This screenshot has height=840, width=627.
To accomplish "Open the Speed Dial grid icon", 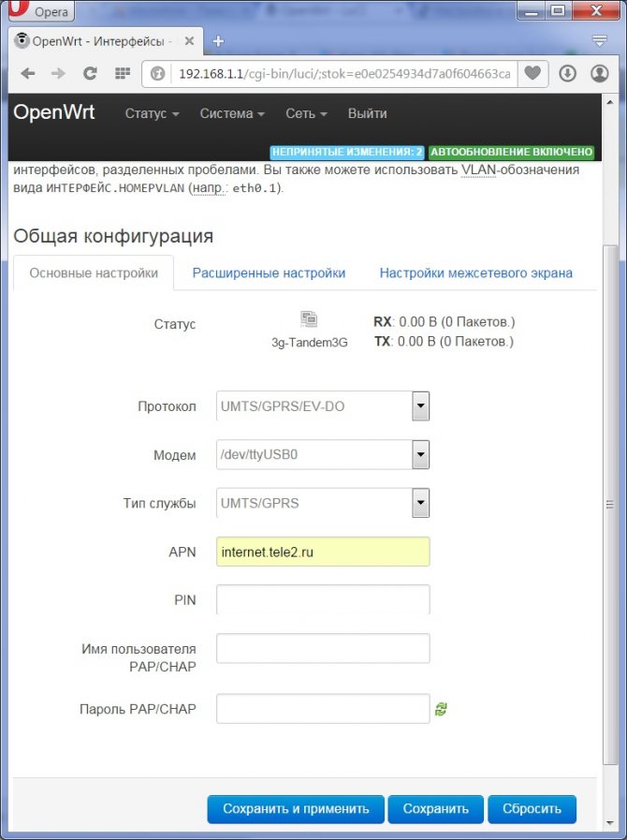I will pyautogui.click(x=123, y=73).
